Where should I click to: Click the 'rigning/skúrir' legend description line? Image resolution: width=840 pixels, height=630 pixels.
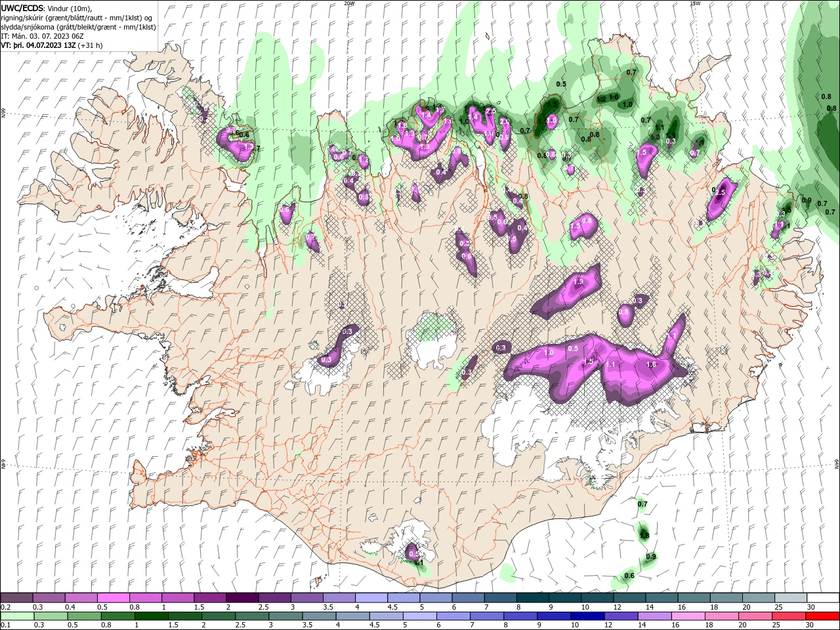click(x=76, y=18)
